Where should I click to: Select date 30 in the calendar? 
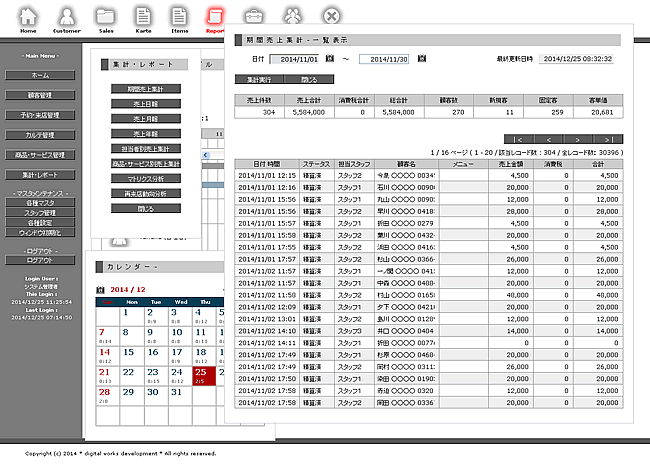[156, 396]
